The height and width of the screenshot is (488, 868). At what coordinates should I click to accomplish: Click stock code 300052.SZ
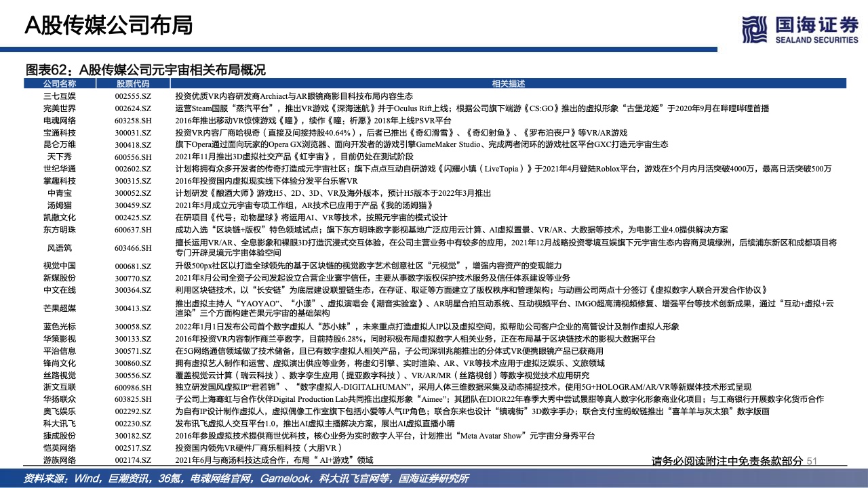click(x=133, y=193)
